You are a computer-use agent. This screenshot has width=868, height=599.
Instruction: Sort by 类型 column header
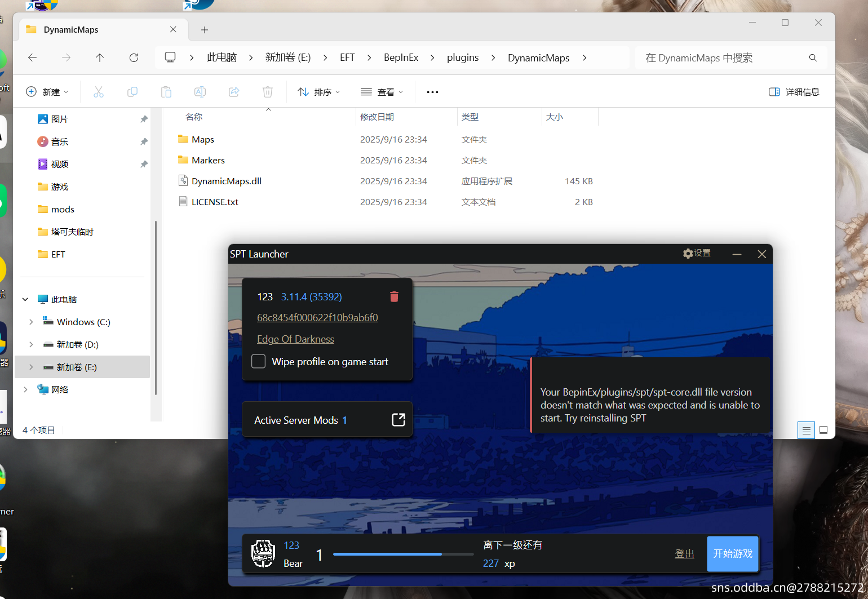point(470,117)
